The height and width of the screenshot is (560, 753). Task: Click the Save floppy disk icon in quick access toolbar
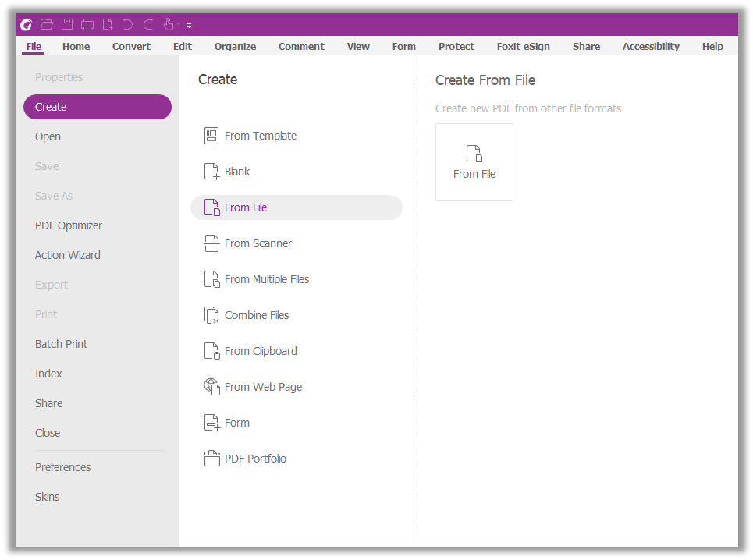(67, 24)
